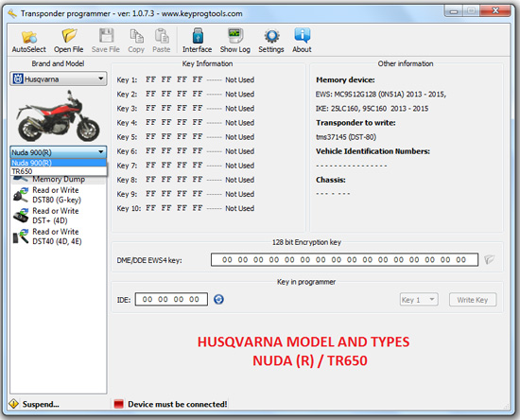Select the Memory Dump function
The width and height of the screenshot is (520, 420).
[x=59, y=179]
